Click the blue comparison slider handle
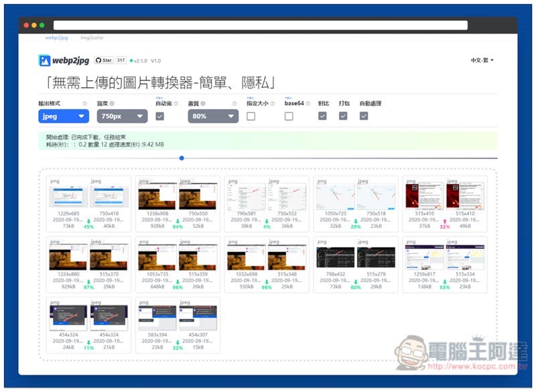Screen dimensions: 536x392 (x=182, y=158)
